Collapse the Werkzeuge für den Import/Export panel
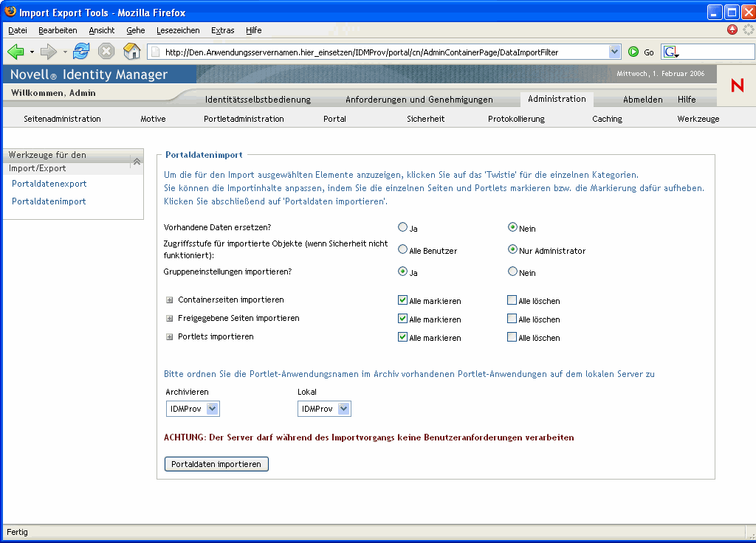This screenshot has width=756, height=543. (137, 162)
